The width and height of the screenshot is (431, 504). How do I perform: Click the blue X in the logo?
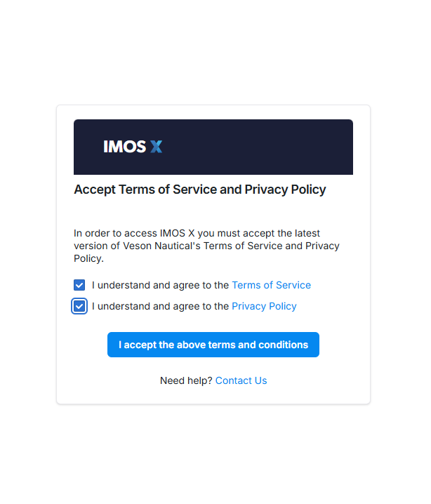[156, 147]
